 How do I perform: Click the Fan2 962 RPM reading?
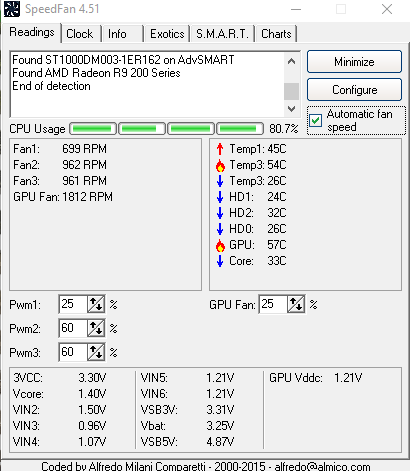[60, 165]
